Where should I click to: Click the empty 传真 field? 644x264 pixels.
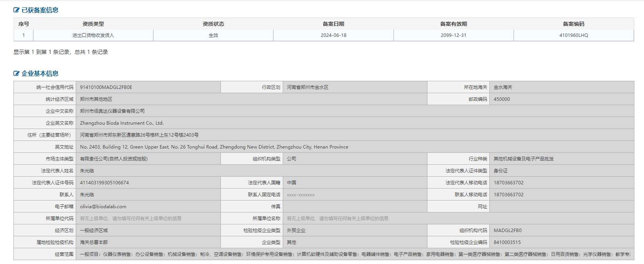[355, 207]
